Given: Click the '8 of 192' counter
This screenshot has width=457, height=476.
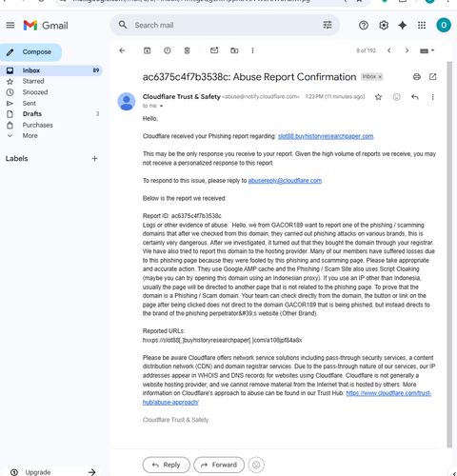Looking at the screenshot, I should pos(366,50).
